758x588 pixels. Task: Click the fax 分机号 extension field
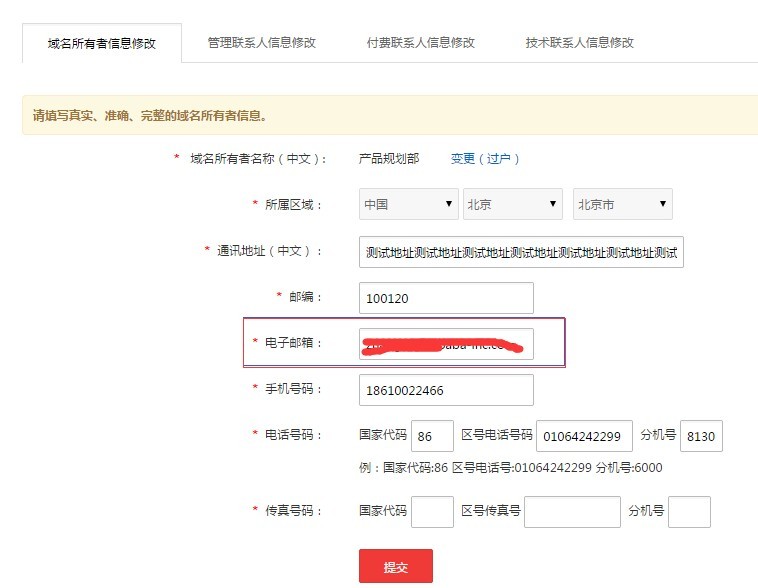point(689,511)
